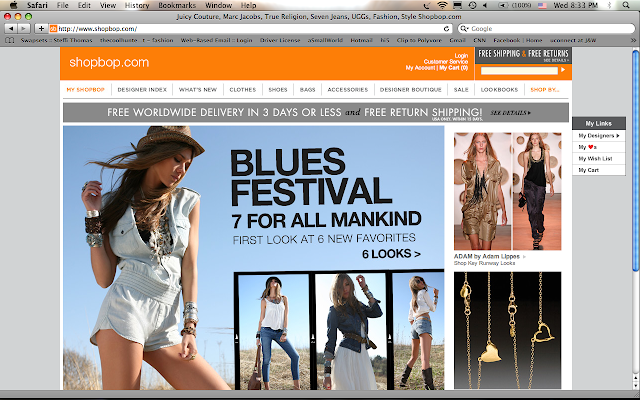Screen dimensions: 640x400
Task: Go to WHAT'S NEW section
Action: tap(198, 89)
